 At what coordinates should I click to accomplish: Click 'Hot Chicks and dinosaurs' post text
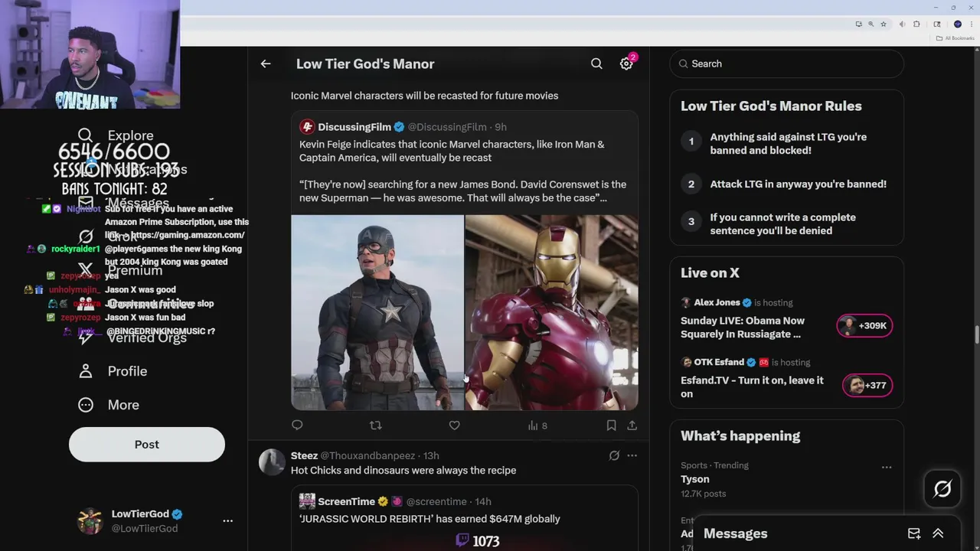403,471
